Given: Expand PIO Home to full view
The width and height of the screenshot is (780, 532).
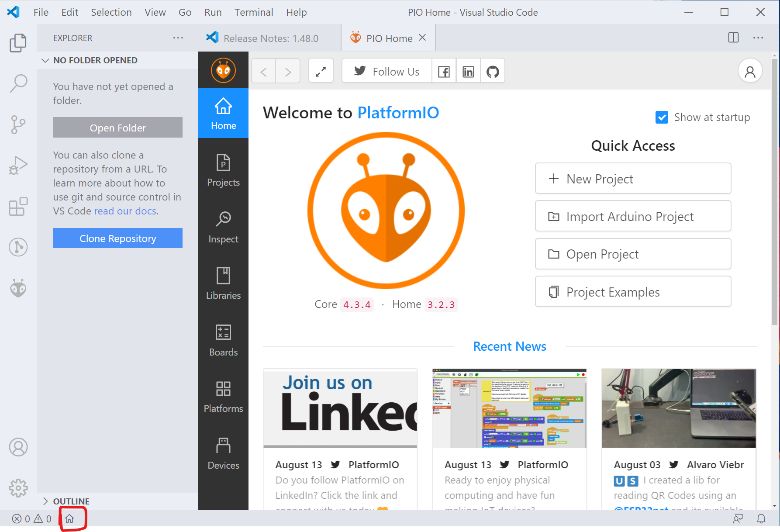Looking at the screenshot, I should (x=321, y=71).
